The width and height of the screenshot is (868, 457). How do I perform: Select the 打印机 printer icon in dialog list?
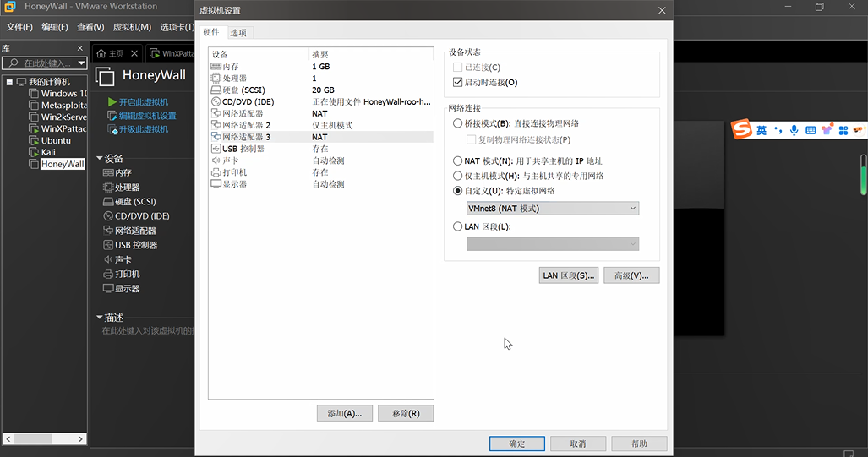[x=216, y=172]
